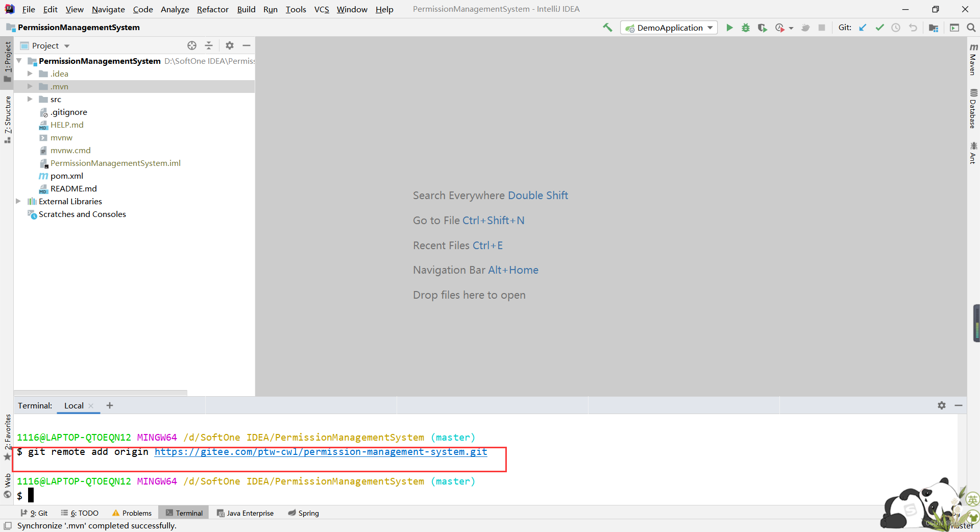
Task: Open the DemoApplication run configuration dropdown
Action: 669,28
